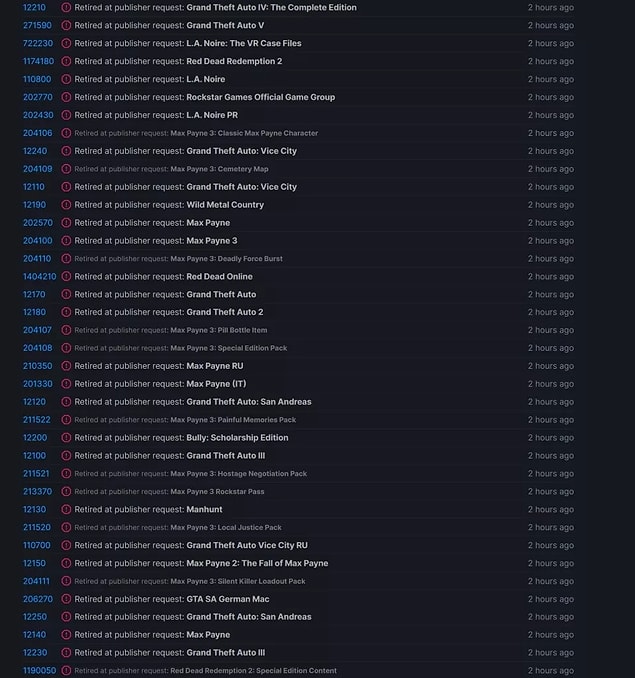635x678 pixels.
Task: Click the retired icon beside Red Dead Redemption 2
Action: pos(66,61)
